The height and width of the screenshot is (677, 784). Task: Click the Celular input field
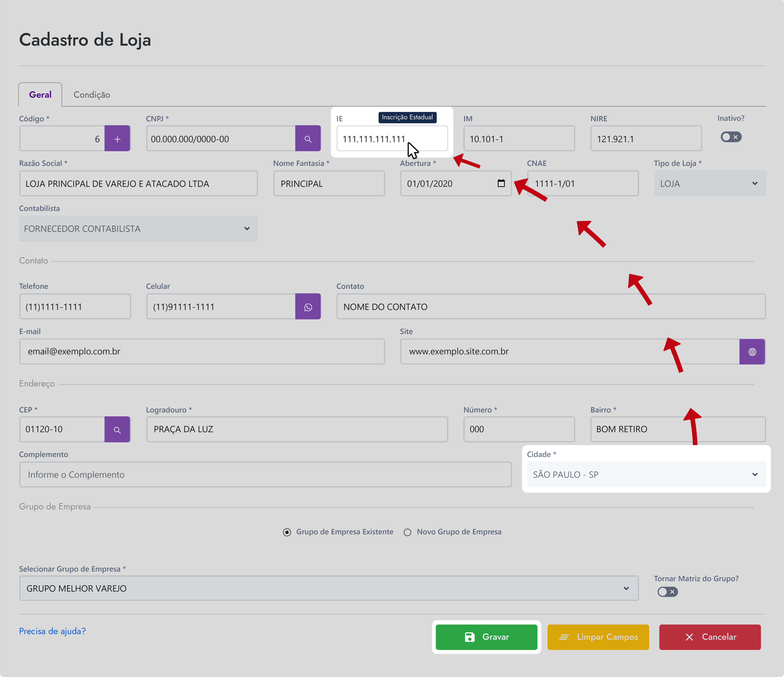(x=221, y=307)
